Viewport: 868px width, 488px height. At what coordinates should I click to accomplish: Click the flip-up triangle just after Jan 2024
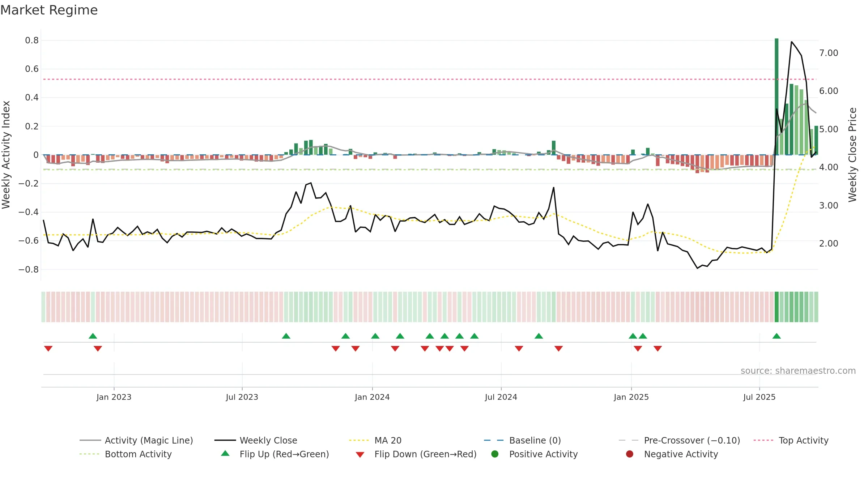[375, 336]
